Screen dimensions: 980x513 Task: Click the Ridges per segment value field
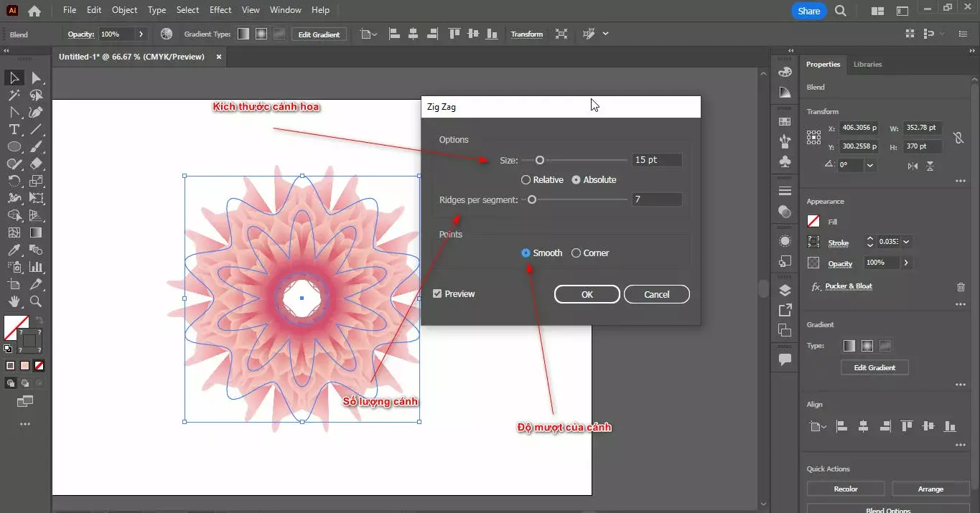(x=656, y=199)
